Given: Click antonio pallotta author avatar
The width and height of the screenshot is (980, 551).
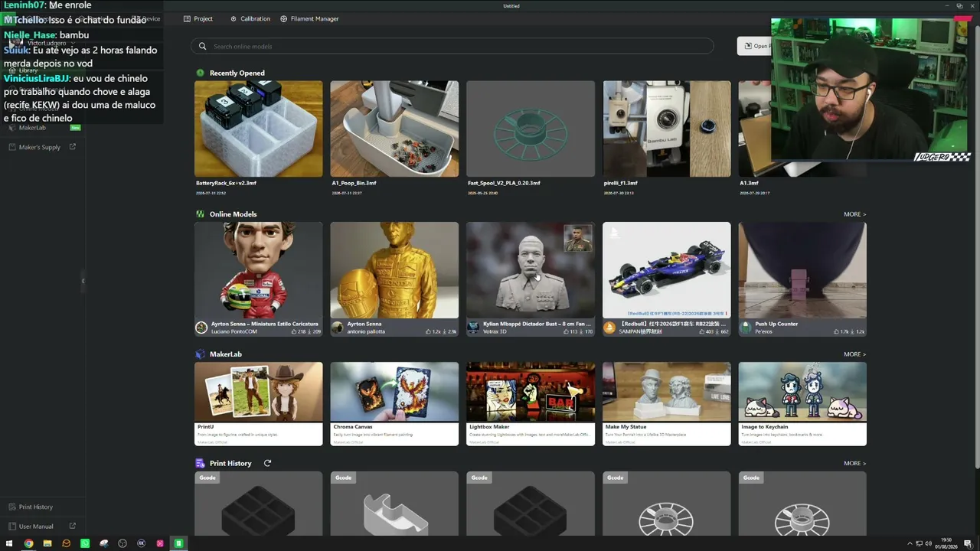Looking at the screenshot, I should (x=338, y=328).
